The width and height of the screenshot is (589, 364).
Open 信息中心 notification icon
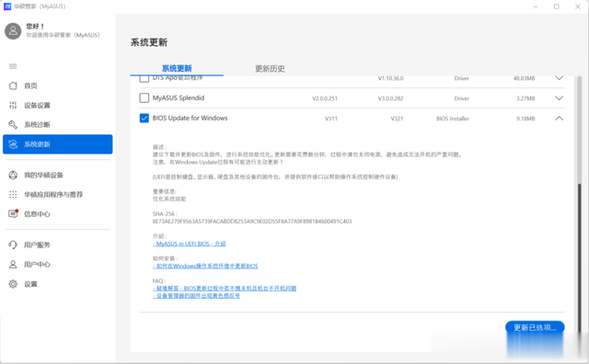click(13, 213)
